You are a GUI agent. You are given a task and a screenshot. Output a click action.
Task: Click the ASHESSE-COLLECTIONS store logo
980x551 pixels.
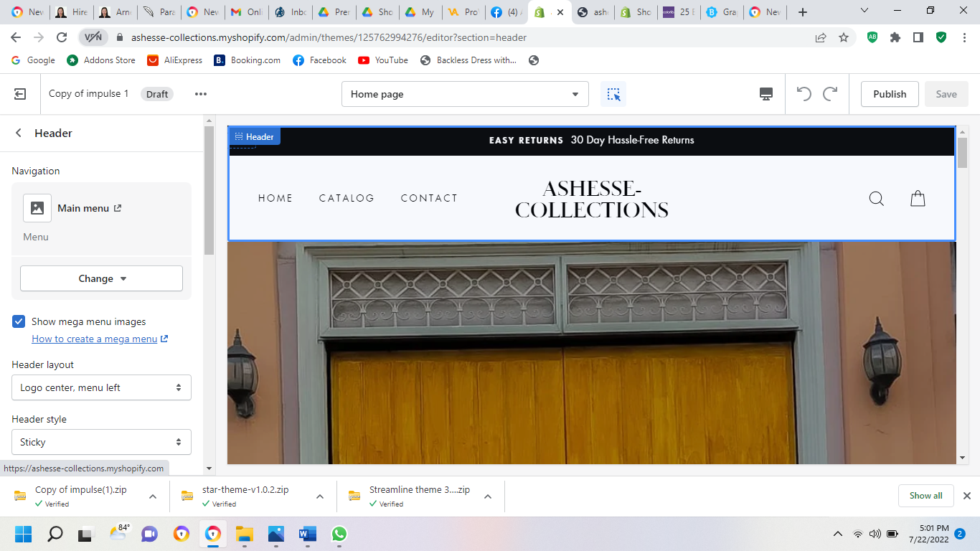[592, 199]
